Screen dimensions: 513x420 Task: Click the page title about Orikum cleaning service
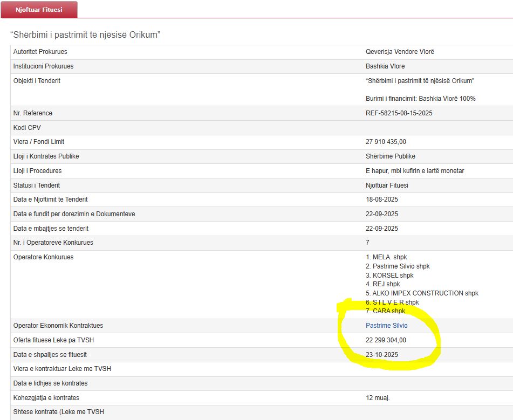coord(85,35)
